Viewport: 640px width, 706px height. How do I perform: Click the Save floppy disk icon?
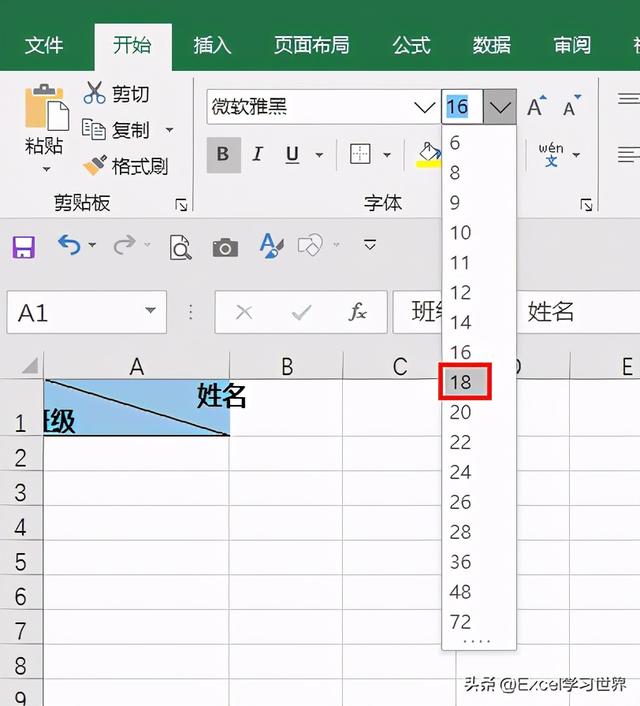click(23, 247)
